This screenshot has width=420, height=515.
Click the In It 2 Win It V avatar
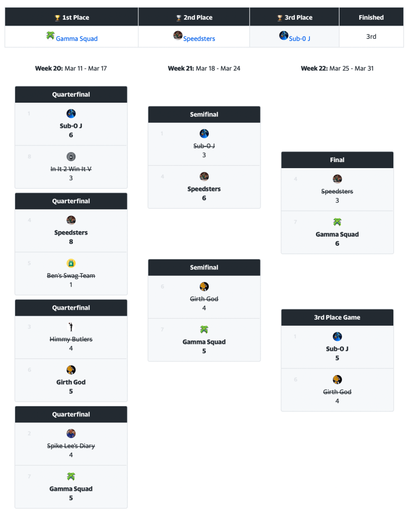(71, 157)
